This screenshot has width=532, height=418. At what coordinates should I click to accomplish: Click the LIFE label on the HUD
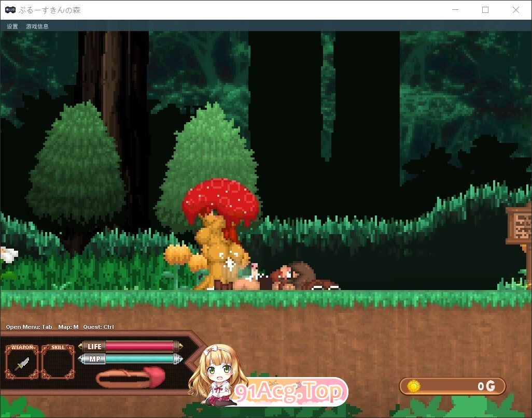pos(94,346)
